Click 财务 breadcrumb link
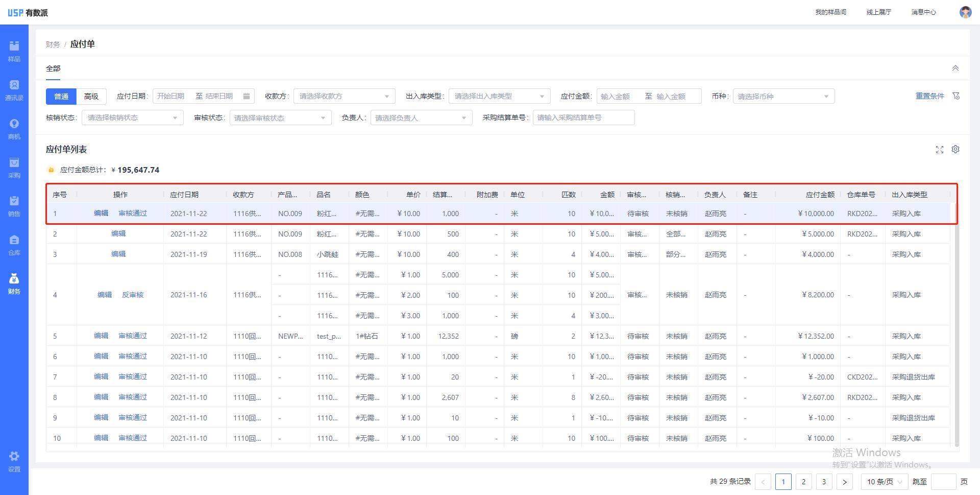 pos(53,44)
